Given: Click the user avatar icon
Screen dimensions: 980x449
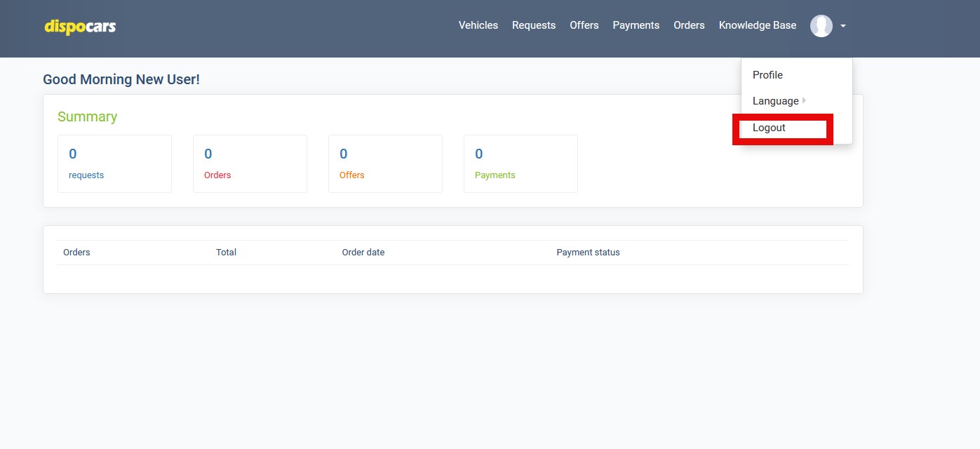Looking at the screenshot, I should tap(821, 26).
